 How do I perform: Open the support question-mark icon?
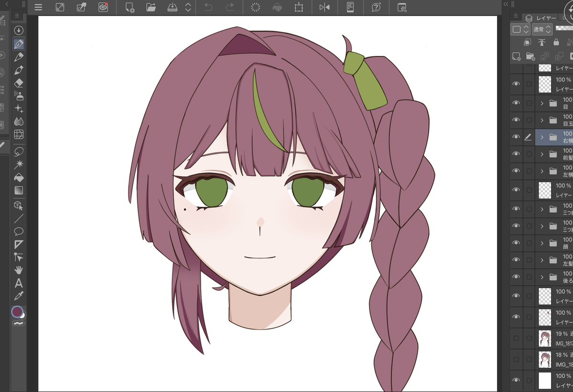(x=376, y=7)
